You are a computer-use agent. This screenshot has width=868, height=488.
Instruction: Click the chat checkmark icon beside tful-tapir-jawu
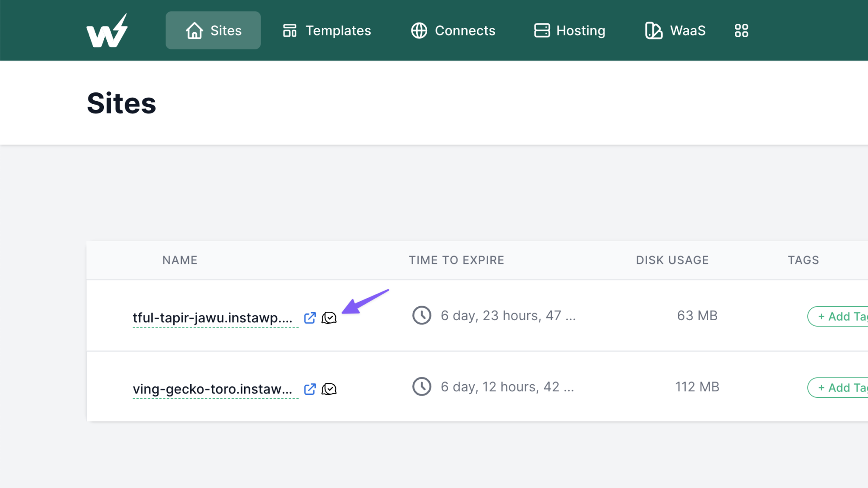point(329,318)
